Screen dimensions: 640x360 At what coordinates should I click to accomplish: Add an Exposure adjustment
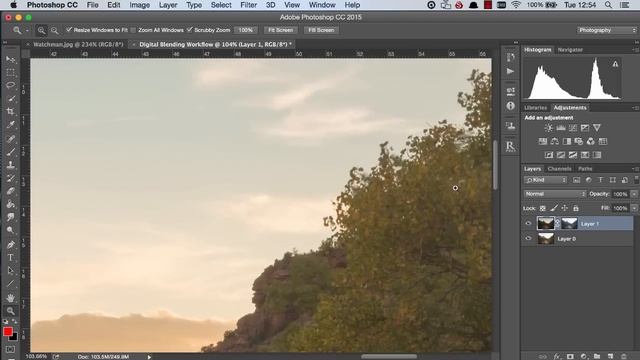point(585,128)
